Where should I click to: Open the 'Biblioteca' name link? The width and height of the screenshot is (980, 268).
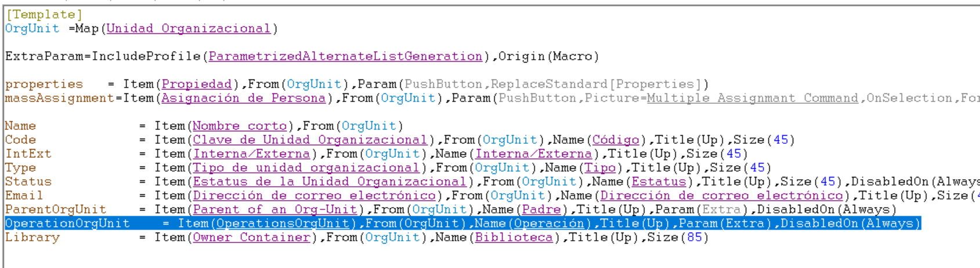pos(513,237)
